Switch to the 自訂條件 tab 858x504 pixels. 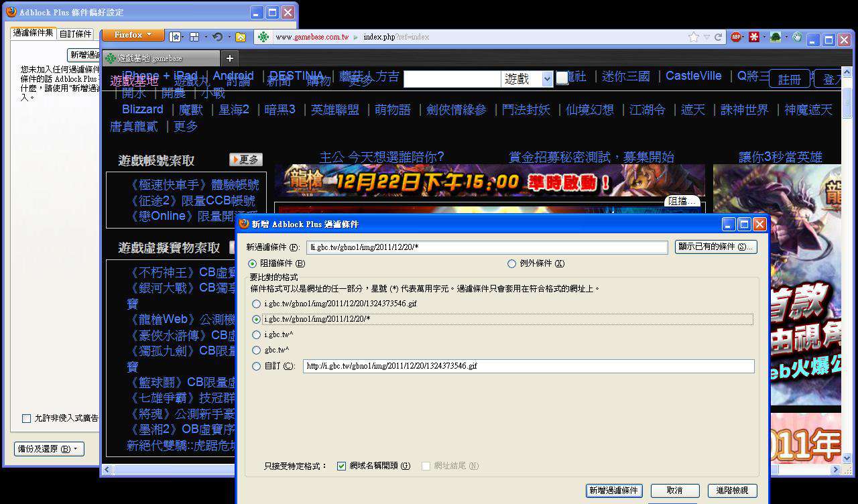[76, 34]
